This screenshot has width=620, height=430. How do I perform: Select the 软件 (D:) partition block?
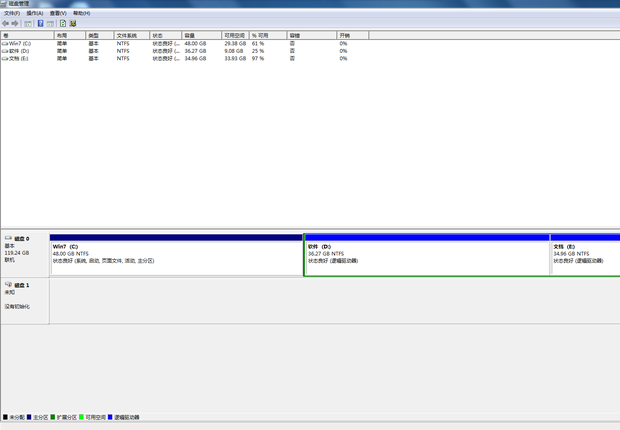click(427, 258)
